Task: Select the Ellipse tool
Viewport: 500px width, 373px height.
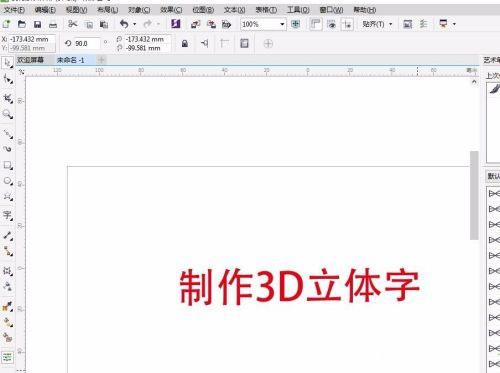Action: 7,181
